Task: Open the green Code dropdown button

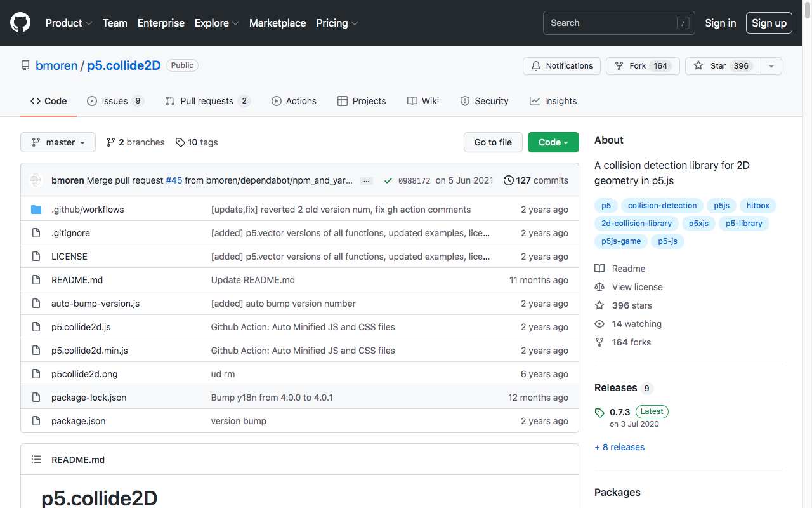Action: [x=553, y=142]
